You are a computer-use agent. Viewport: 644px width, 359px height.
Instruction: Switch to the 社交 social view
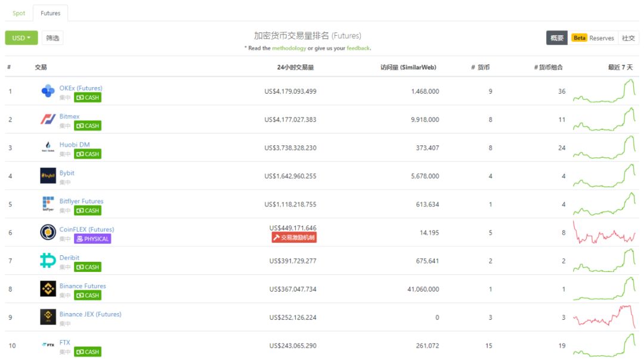pyautogui.click(x=628, y=38)
